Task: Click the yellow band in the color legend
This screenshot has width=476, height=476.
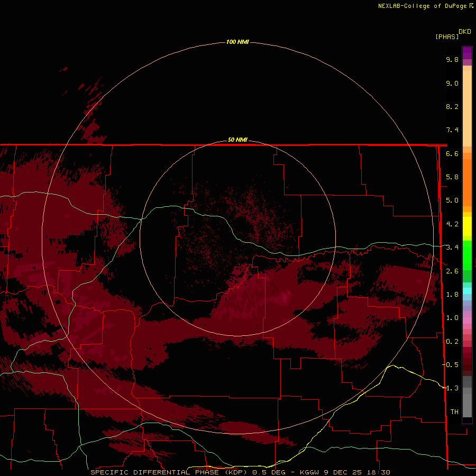Action: 467,226
